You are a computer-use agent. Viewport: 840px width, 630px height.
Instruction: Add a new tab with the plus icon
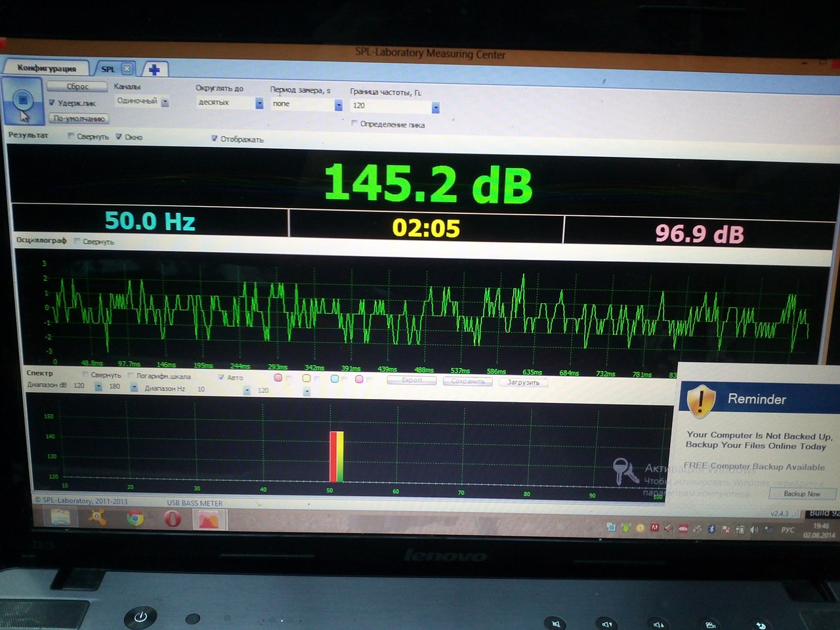pyautogui.click(x=154, y=70)
